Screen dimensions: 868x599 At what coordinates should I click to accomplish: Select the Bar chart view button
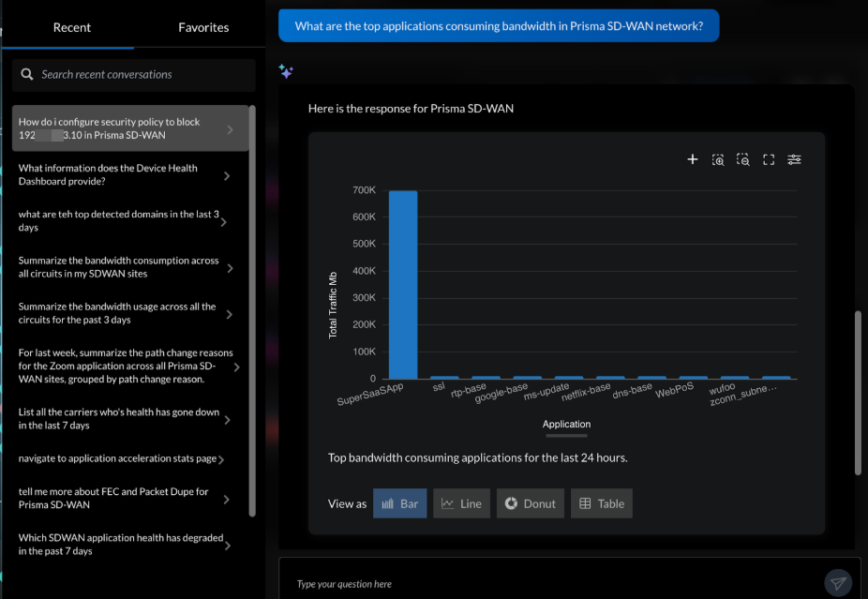pyautogui.click(x=400, y=503)
